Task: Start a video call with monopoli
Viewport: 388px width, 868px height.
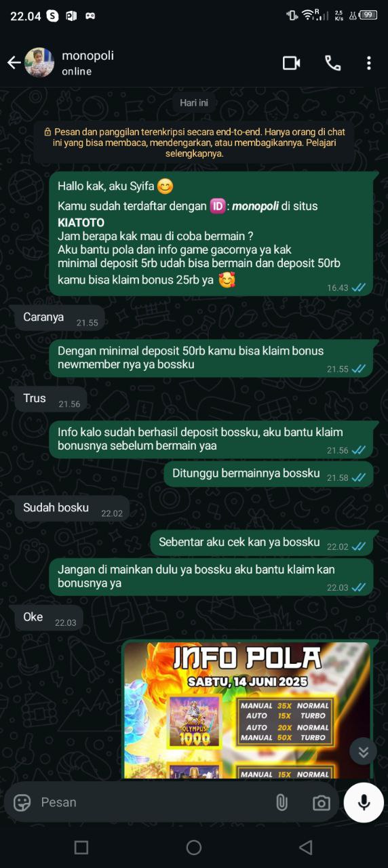Action: tap(292, 63)
